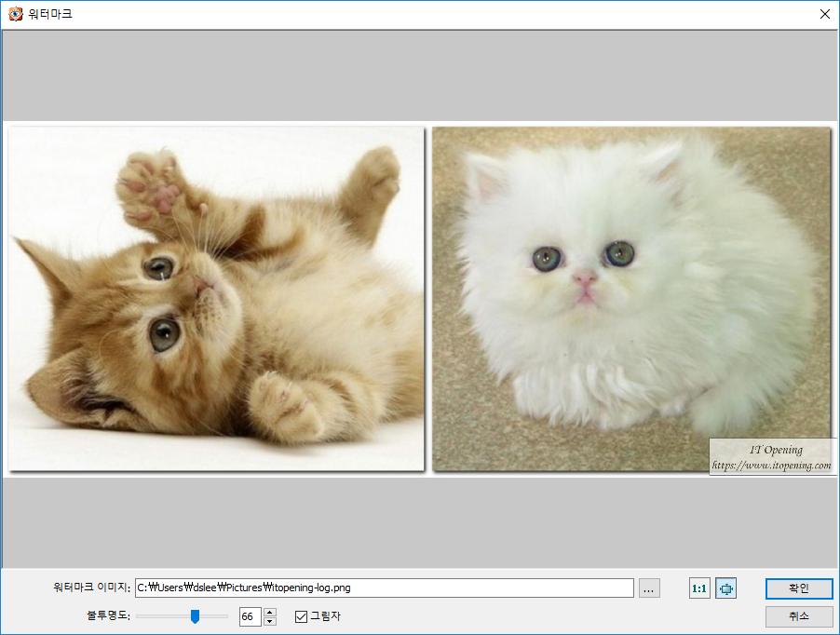Click the 불투명도 opacity slider handle
This screenshot has width=840, height=635.
point(195,616)
